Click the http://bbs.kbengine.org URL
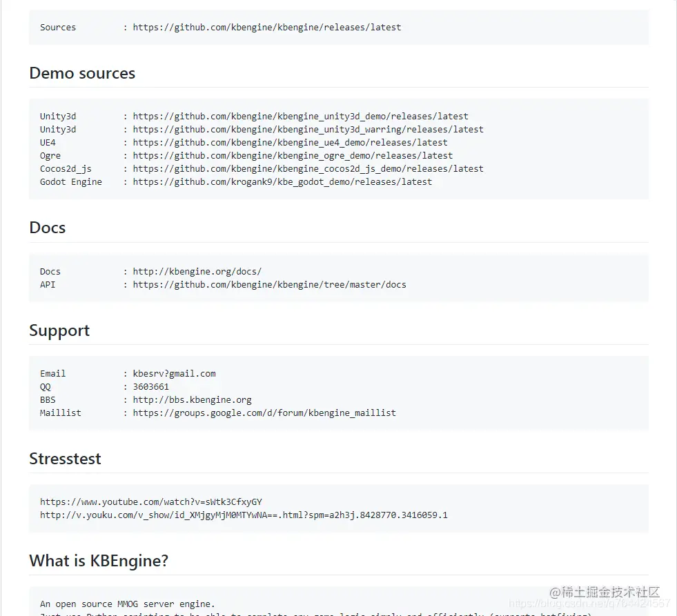Image resolution: width=677 pixels, height=616 pixels. (192, 399)
